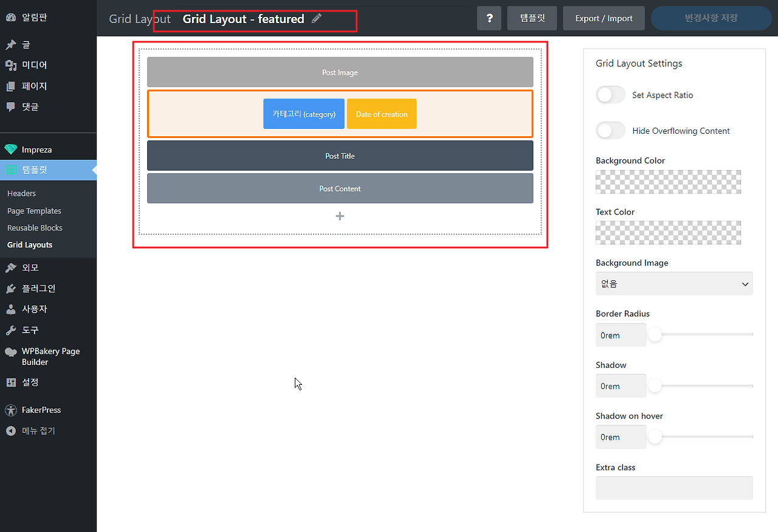778x532 pixels.
Task: Click the Plugins (플러그인) plug icon
Action: (11, 288)
